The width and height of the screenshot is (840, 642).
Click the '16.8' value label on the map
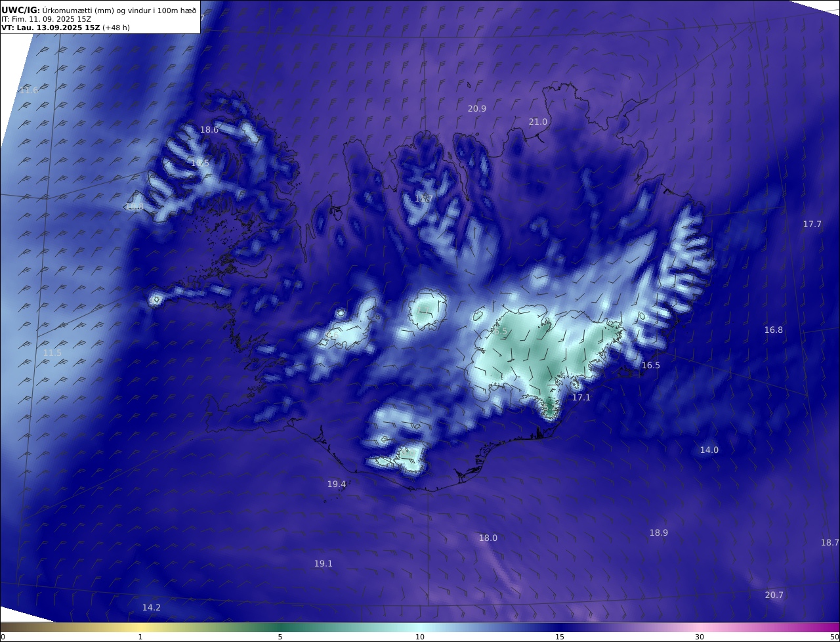pyautogui.click(x=774, y=330)
